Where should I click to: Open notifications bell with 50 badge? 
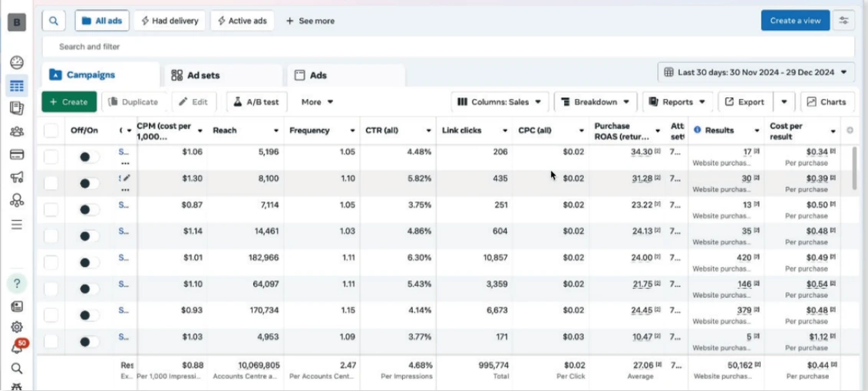(18, 347)
